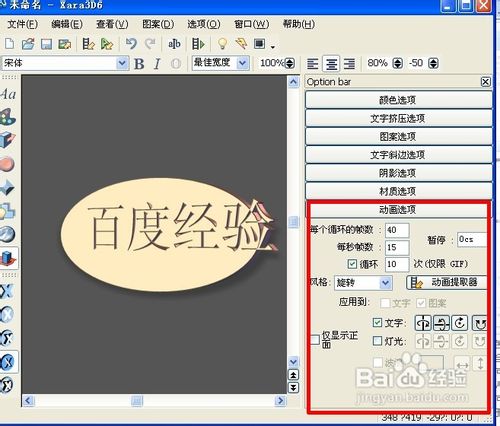
Task: Check the 仅显示正面 checkbox
Action: tap(315, 340)
